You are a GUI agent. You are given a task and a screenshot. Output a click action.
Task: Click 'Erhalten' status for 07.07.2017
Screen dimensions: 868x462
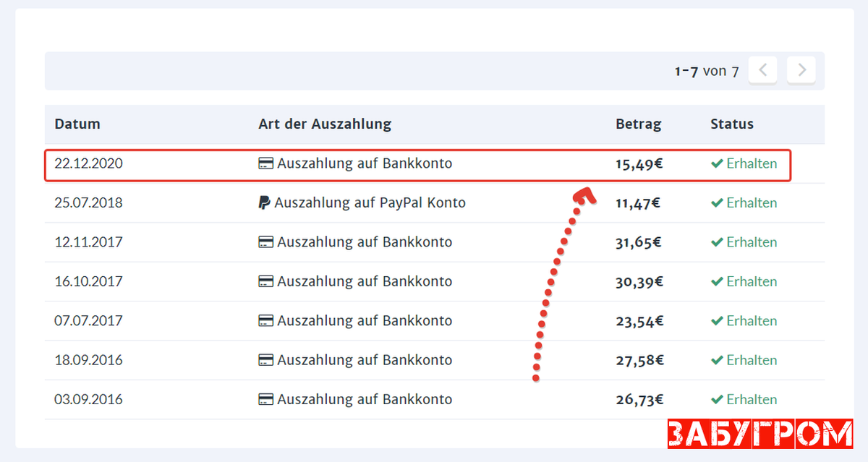click(752, 321)
